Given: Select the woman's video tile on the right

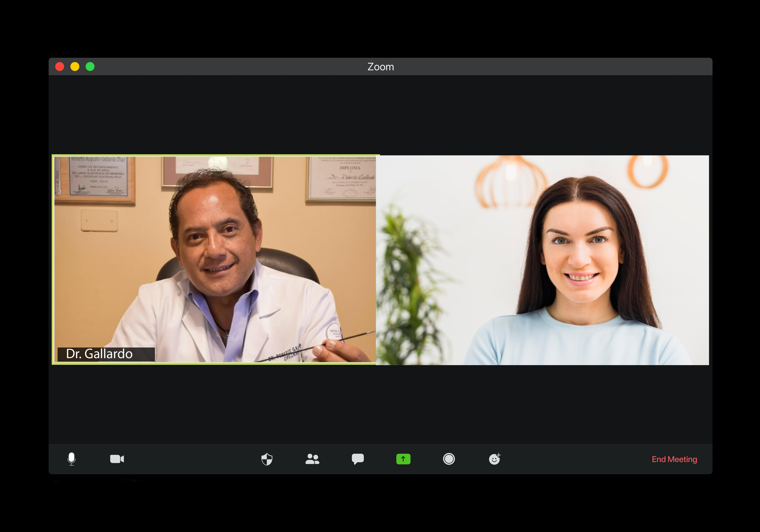Looking at the screenshot, I should click(543, 260).
